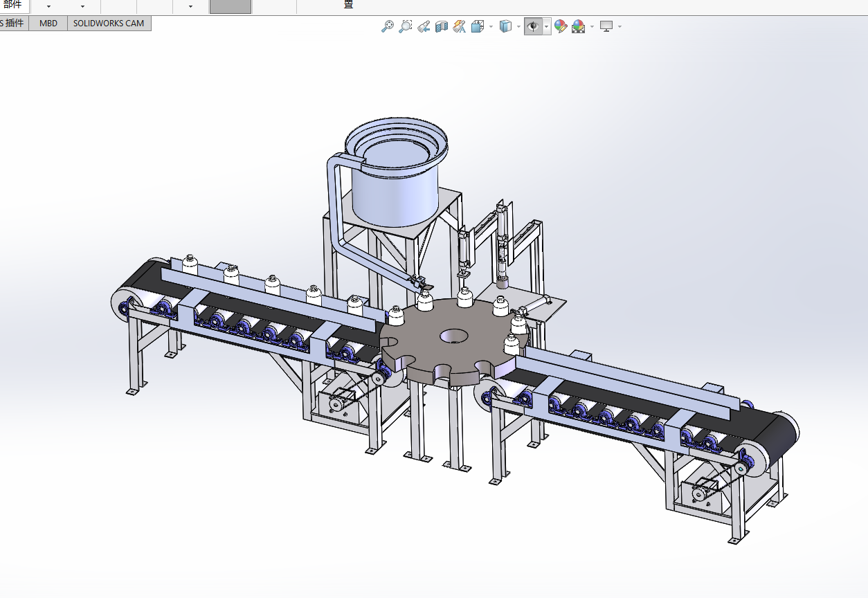Toggle the Hide/Show Items eye icon
The width and height of the screenshot is (868, 598).
[x=533, y=26]
